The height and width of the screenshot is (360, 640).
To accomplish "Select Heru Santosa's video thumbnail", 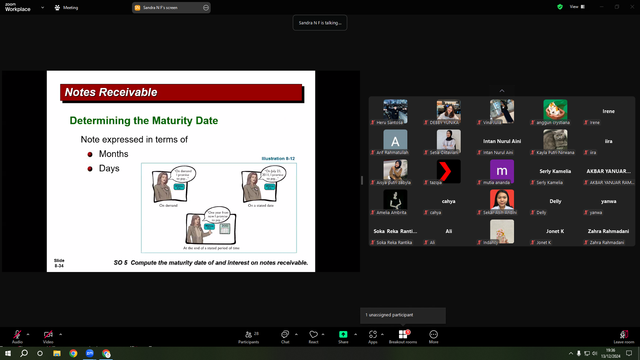I will pyautogui.click(x=395, y=111).
